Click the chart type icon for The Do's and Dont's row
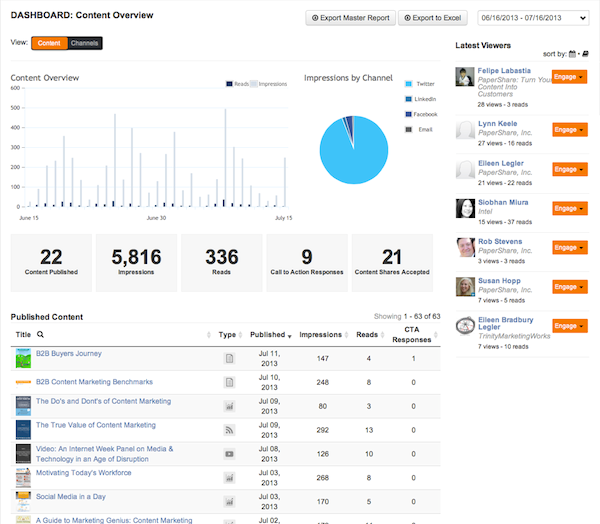This screenshot has width=600, height=524. pos(228,405)
